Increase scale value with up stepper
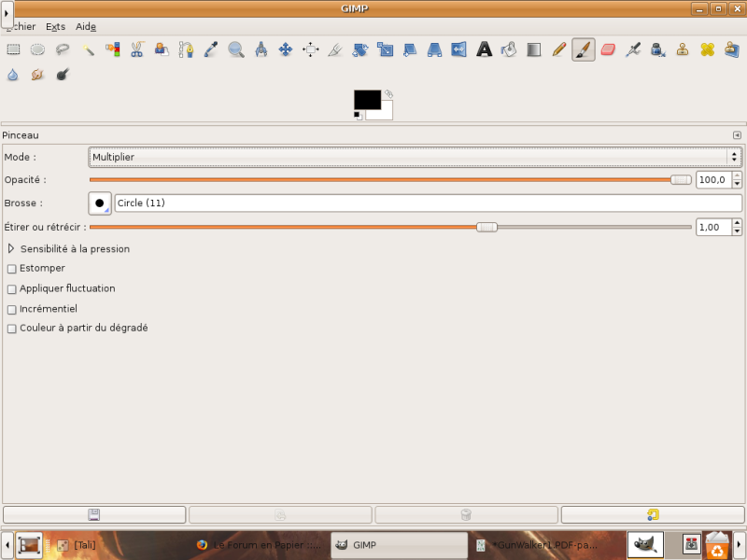Screen dimensions: 747x560 coord(737,223)
